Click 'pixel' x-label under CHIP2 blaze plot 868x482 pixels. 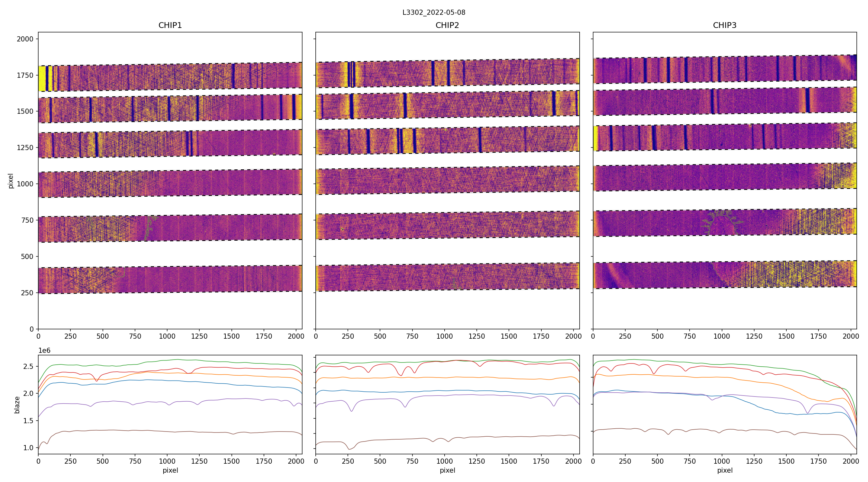[x=447, y=470]
